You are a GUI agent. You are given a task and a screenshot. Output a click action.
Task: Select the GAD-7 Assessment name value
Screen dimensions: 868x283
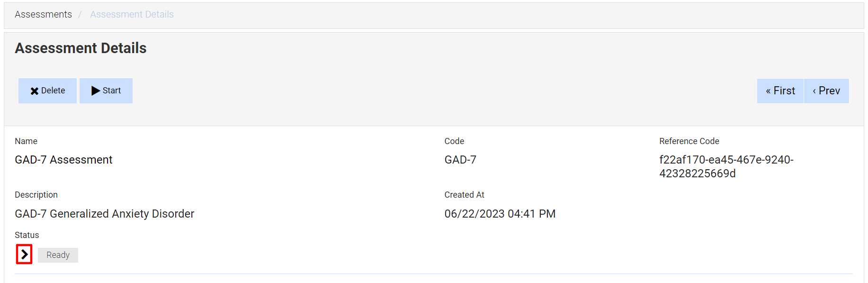(x=63, y=160)
